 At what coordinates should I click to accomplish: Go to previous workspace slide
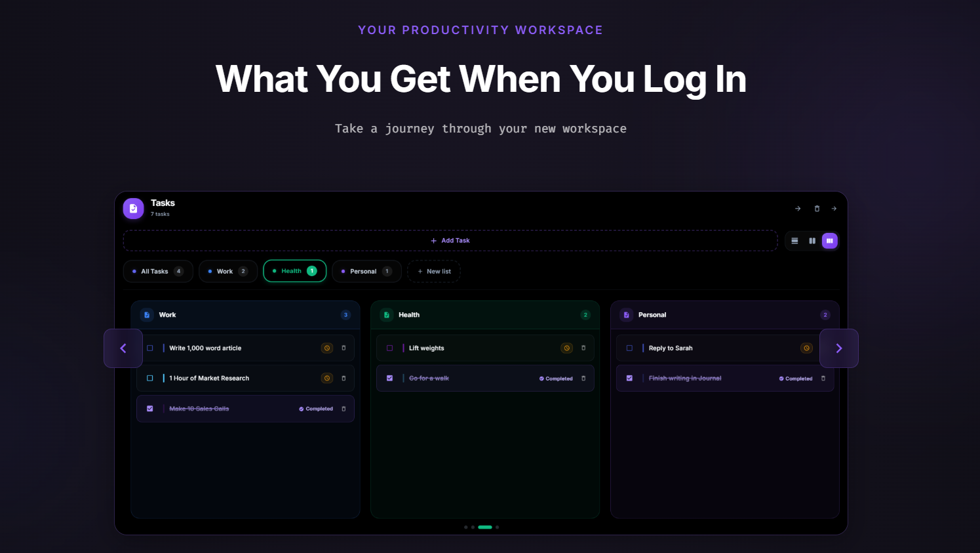click(x=123, y=348)
